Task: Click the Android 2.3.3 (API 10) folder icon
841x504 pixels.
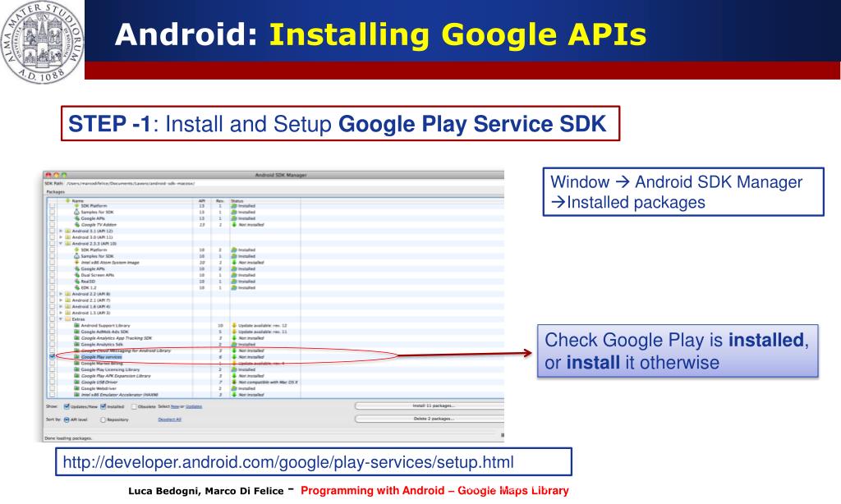Action: point(67,244)
